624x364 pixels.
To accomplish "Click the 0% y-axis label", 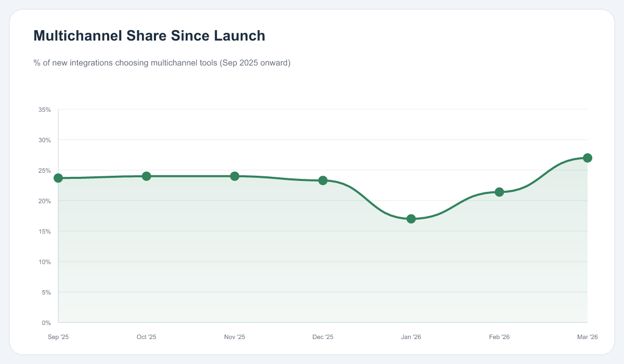I will tap(46, 322).
